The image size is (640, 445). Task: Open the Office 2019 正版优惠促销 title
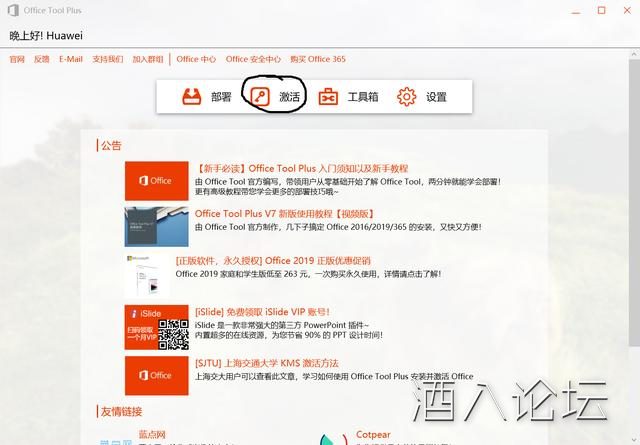[x=273, y=260]
